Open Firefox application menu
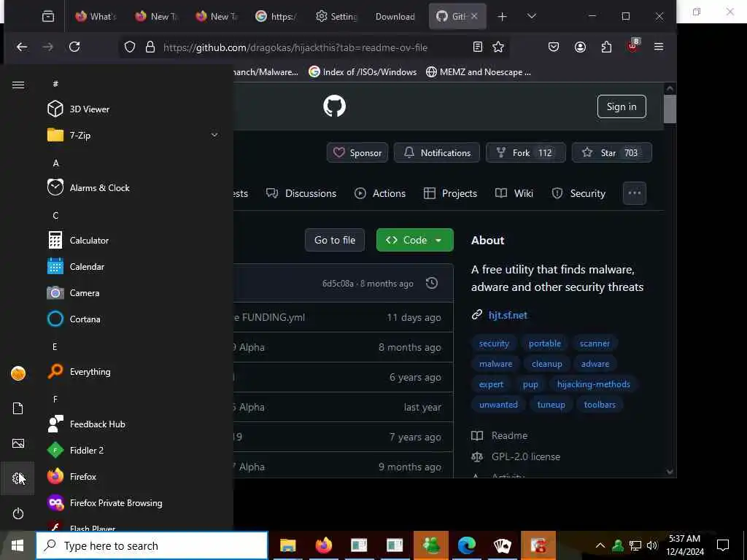The width and height of the screenshot is (747, 560). pos(659,47)
